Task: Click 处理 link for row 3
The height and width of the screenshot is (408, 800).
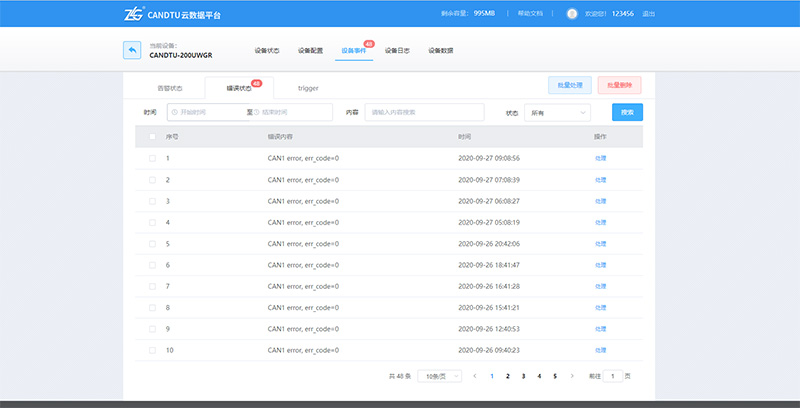Action: click(x=600, y=201)
